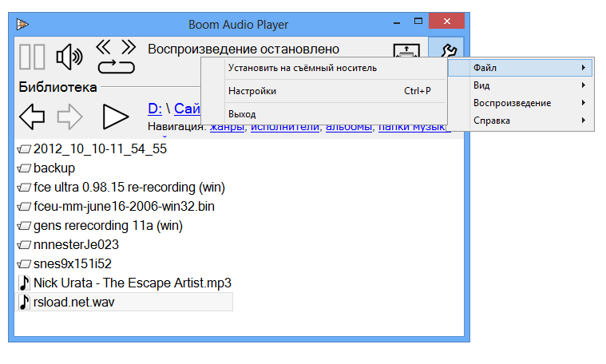Skip ahead with the fast-forward chevrons
606x364 pixels.
click(129, 47)
